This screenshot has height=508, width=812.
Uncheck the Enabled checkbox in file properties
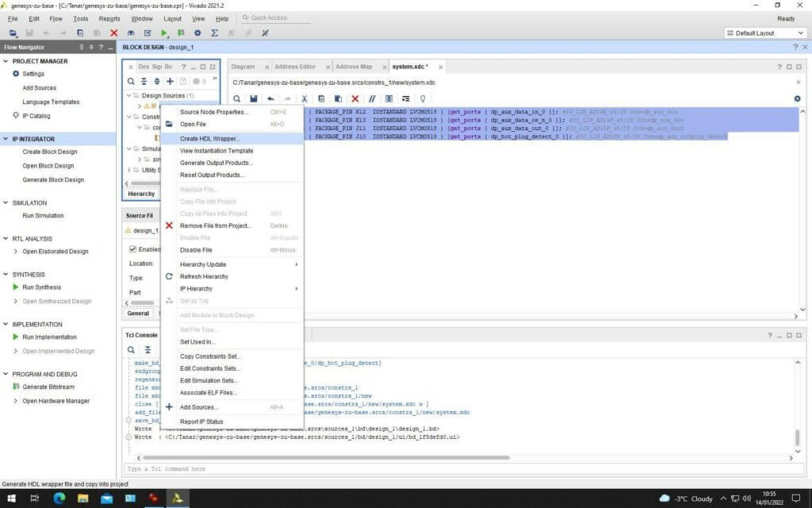point(133,248)
